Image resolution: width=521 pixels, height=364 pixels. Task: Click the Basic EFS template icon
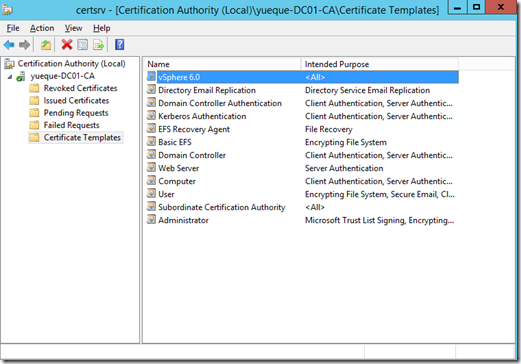pos(151,141)
